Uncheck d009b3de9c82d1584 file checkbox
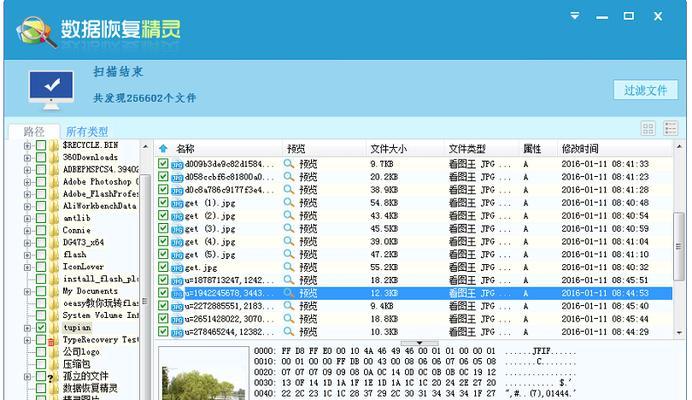This screenshot has width=692, height=400. pos(163,164)
